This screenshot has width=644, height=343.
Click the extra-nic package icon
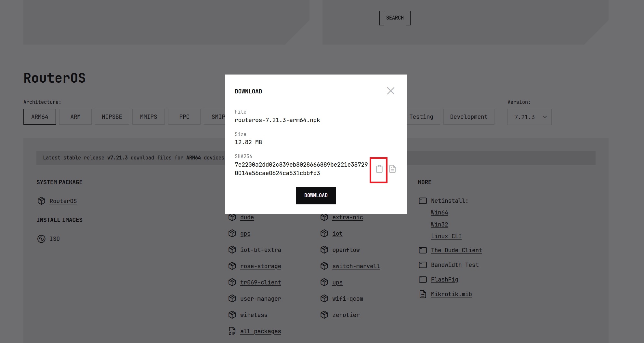pyautogui.click(x=324, y=217)
